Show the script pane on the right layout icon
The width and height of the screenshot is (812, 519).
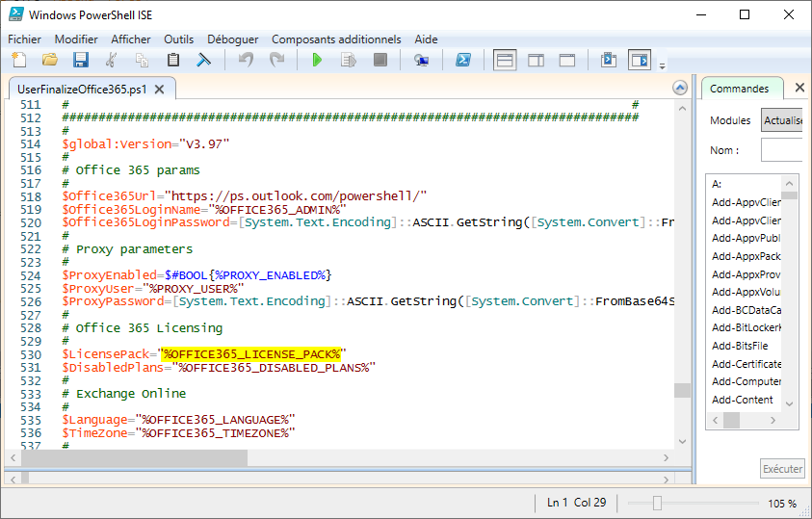pos(536,60)
